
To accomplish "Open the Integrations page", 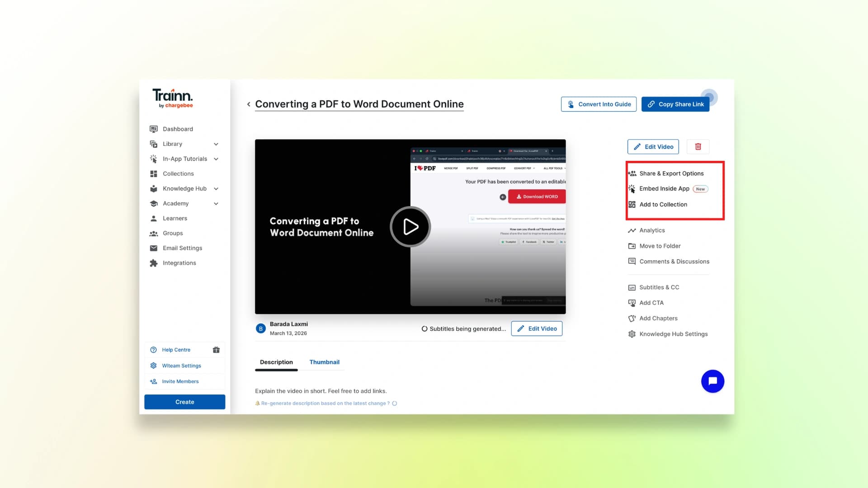I will pyautogui.click(x=179, y=263).
